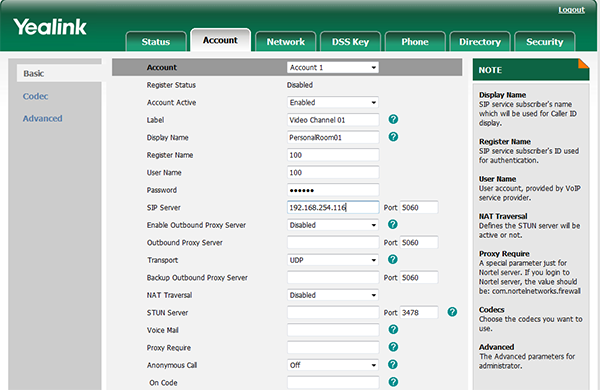Open the Proxy Require help icon

[393, 347]
